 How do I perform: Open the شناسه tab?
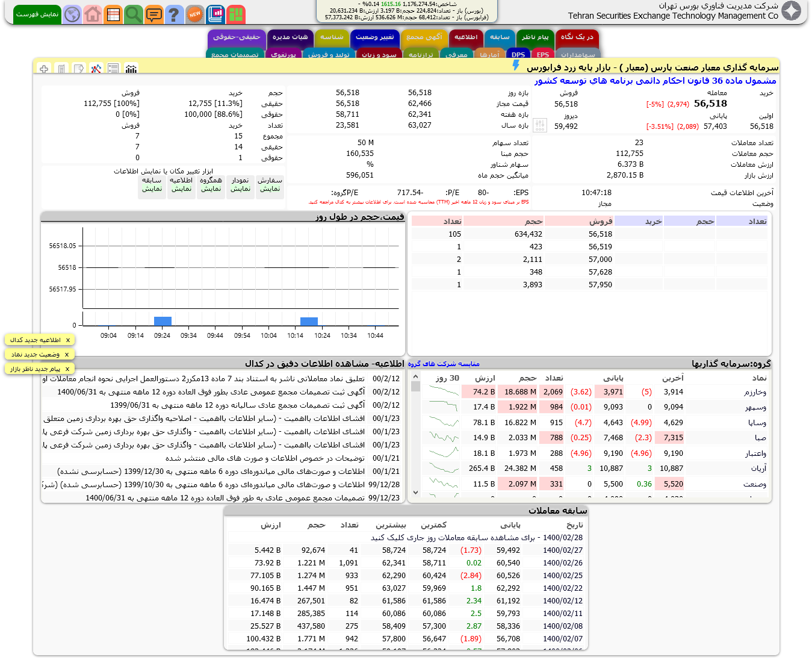(332, 37)
